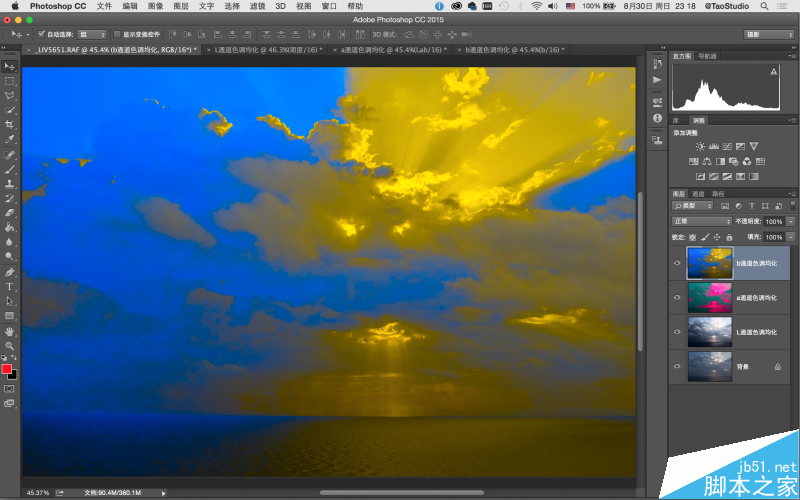Hide the 背景 layer
This screenshot has height=500, width=800.
tap(677, 366)
